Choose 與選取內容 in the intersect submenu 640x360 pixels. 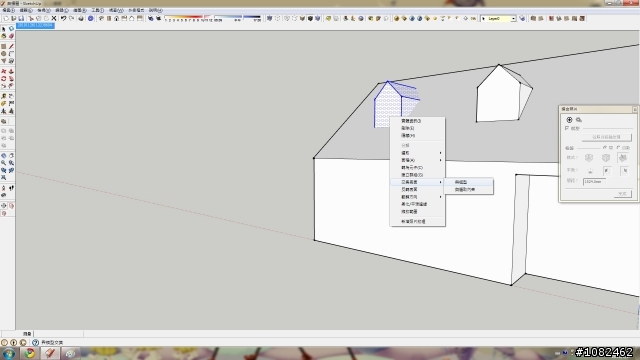click(x=469, y=189)
